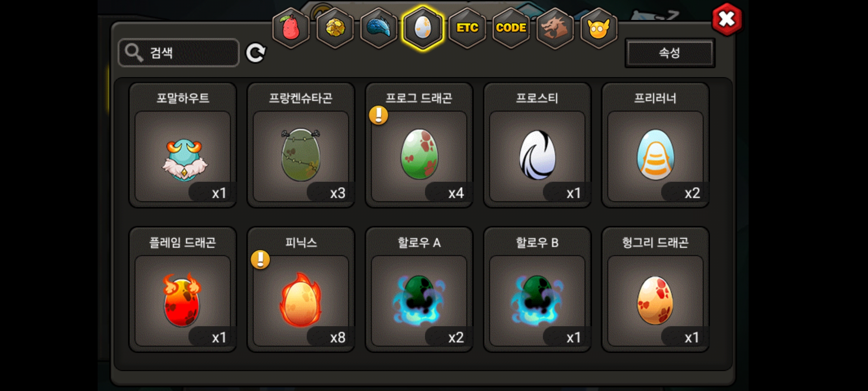The width and height of the screenshot is (868, 391).
Task: Open the 속성 attribute filter button
Action: 670,53
